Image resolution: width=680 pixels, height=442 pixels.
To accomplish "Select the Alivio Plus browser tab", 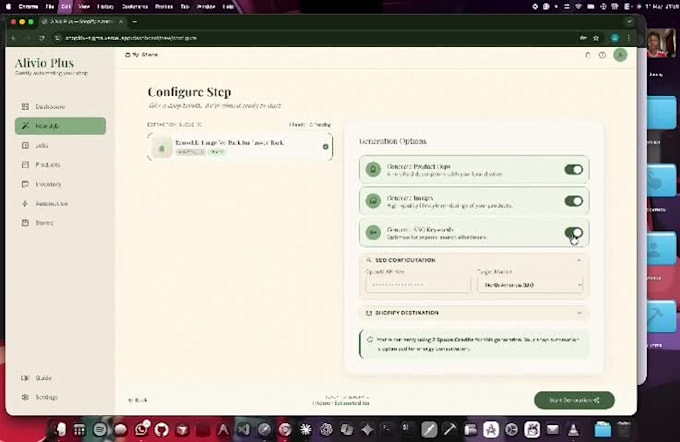I will (82, 21).
